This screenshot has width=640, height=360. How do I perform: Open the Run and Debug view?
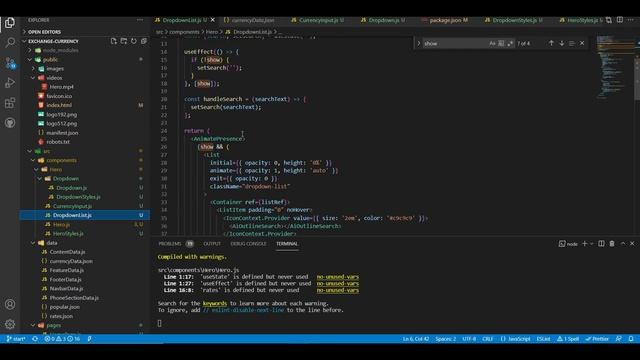pos(10,83)
